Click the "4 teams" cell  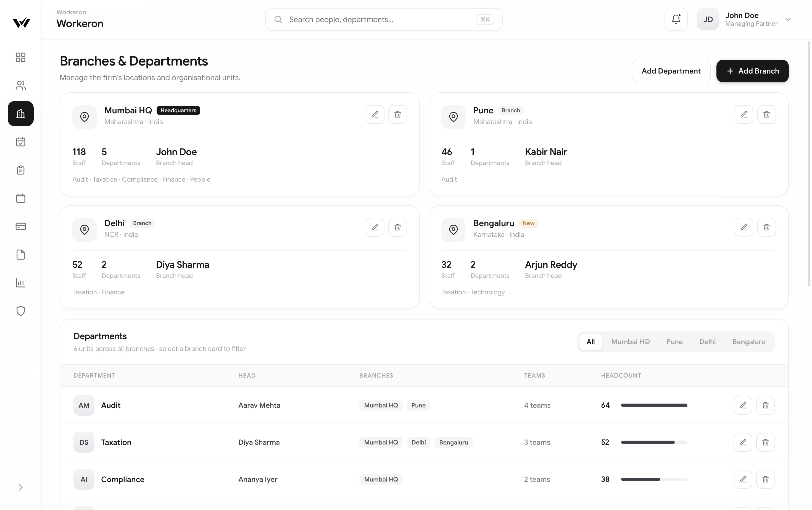pos(537,405)
